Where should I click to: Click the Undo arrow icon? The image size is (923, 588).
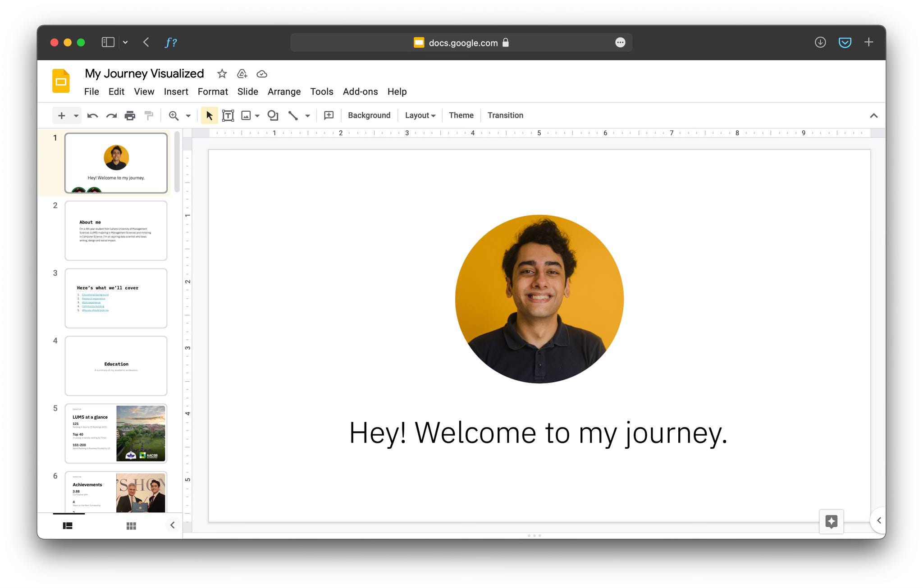(x=92, y=116)
